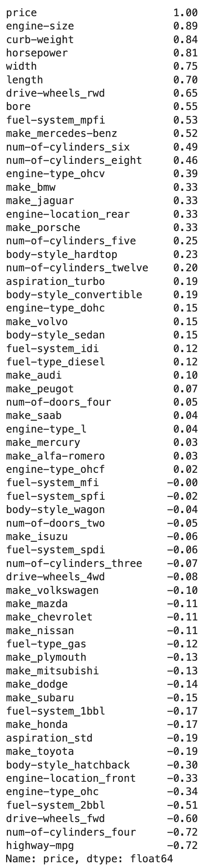218x868 pixels.
Task: Select the num-of-cylinders_three label
Action: pyautogui.click(x=74, y=564)
